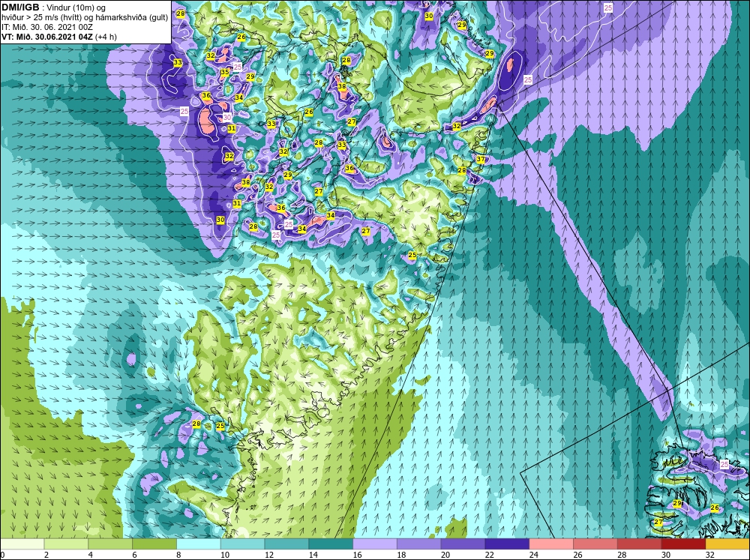
Task: Select the 10–12 m/s turquoise legend swatch
Action: 242,544
